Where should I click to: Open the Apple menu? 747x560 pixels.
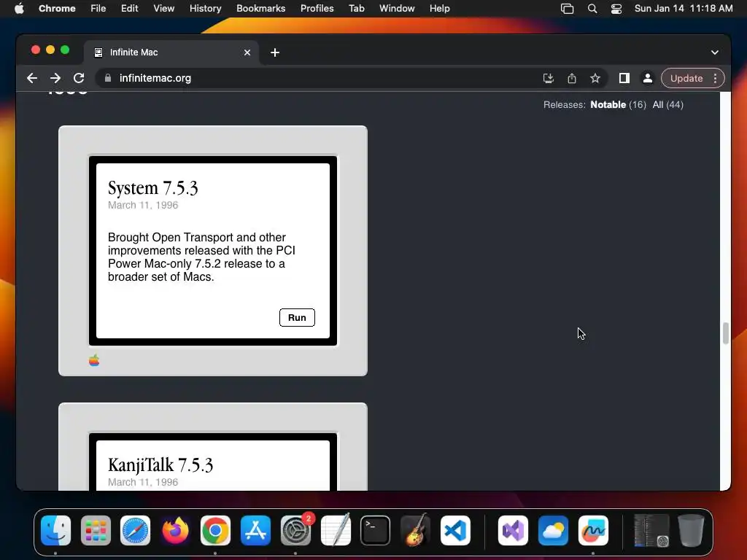pos(19,9)
